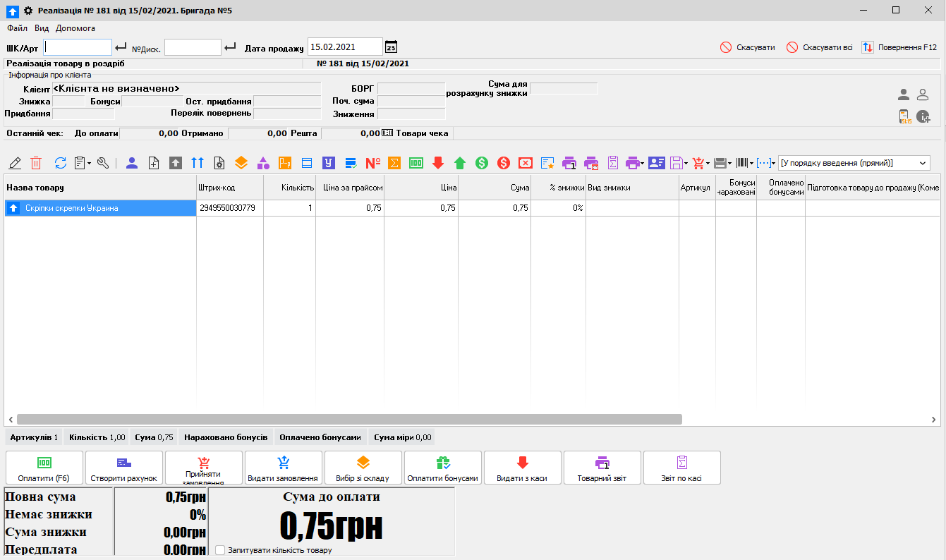Click the red № number icon
The width and height of the screenshot is (946, 560).
[372, 163]
